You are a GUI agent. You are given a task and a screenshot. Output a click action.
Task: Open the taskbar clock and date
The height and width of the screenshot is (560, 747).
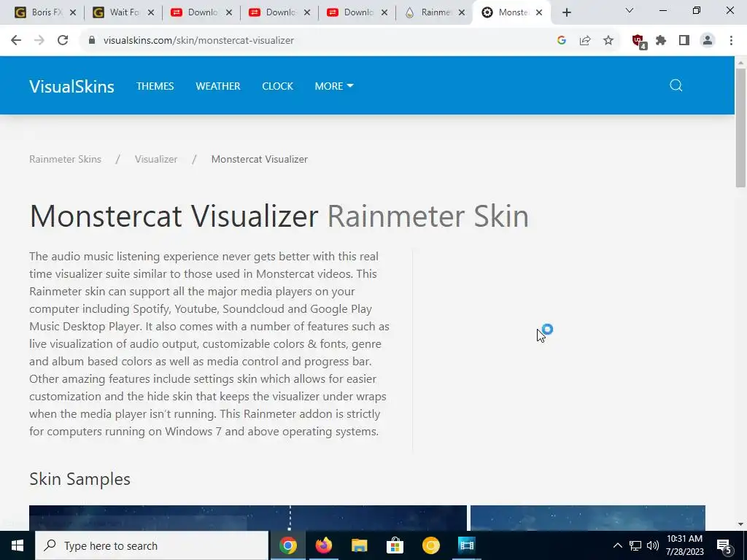click(x=684, y=545)
